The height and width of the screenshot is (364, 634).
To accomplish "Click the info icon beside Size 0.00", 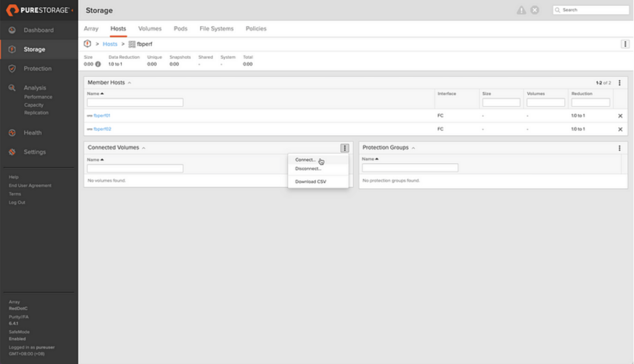I will (x=98, y=64).
